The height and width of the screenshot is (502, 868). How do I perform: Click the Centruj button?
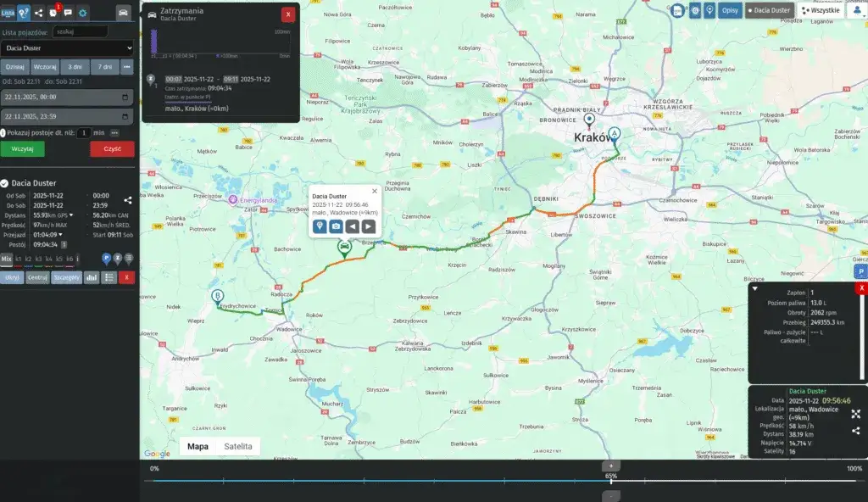click(x=37, y=277)
